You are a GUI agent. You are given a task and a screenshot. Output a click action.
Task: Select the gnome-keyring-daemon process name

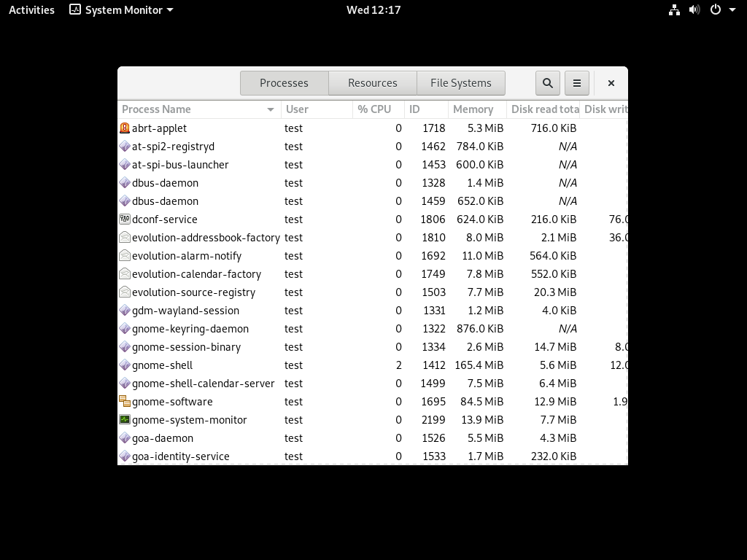coord(190,329)
